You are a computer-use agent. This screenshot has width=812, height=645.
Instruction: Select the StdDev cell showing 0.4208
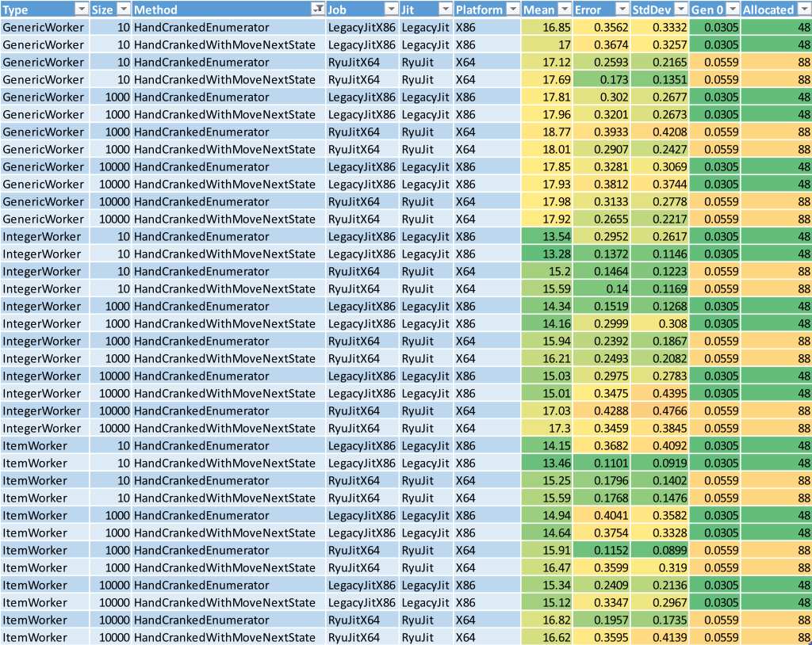[x=660, y=132]
